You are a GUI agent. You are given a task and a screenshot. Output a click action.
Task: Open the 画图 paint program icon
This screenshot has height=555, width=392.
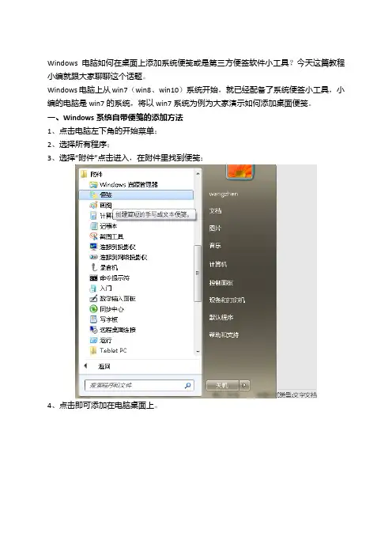tap(93, 206)
